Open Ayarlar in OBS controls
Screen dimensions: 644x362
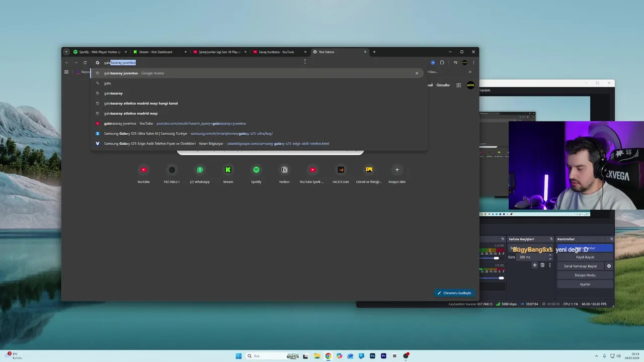[x=585, y=284]
